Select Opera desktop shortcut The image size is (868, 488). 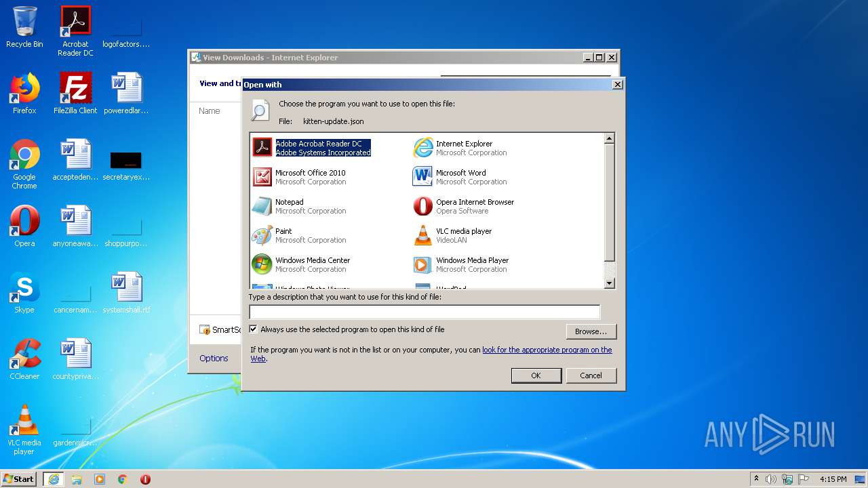pyautogui.click(x=24, y=226)
